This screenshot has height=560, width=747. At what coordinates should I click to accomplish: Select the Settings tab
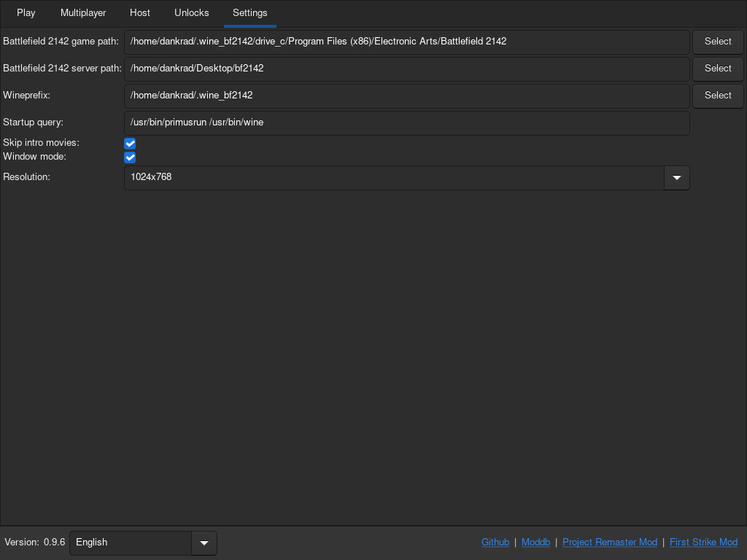tap(249, 13)
